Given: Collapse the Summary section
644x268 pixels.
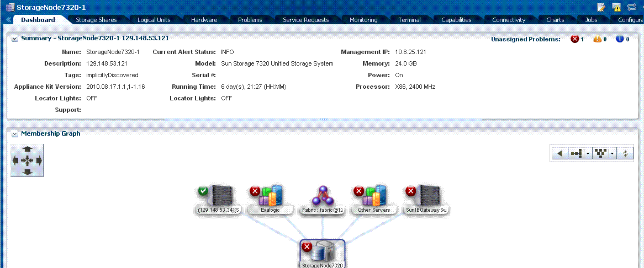Looking at the screenshot, I should pos(15,39).
